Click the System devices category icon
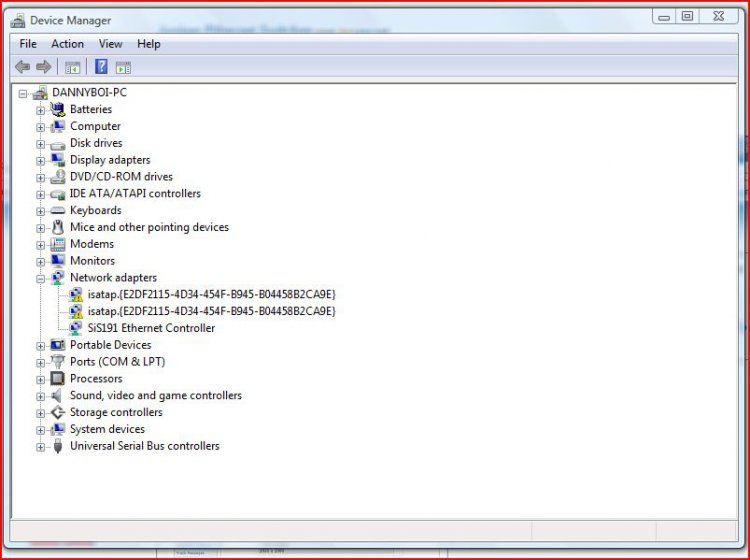The width and height of the screenshot is (750, 560). (58, 429)
